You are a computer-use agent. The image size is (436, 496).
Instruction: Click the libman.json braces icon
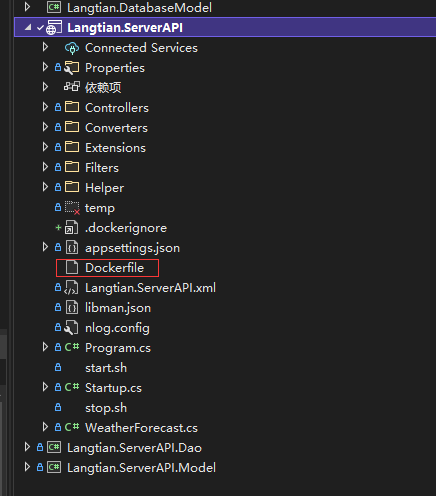(72, 308)
